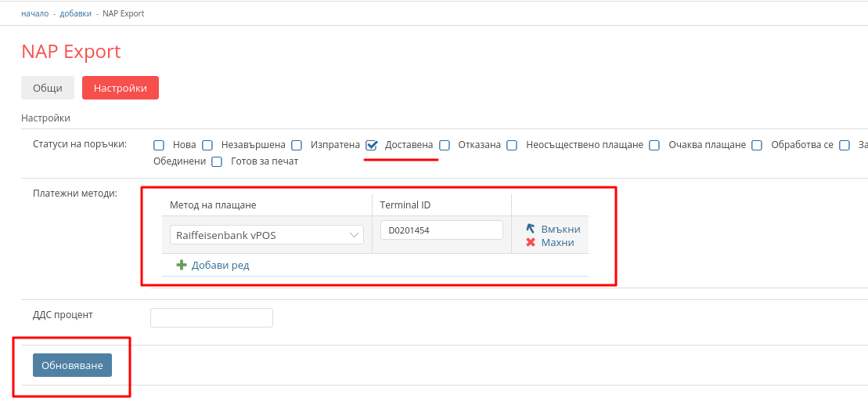
Task: Select the Настройки tab
Action: click(x=121, y=89)
